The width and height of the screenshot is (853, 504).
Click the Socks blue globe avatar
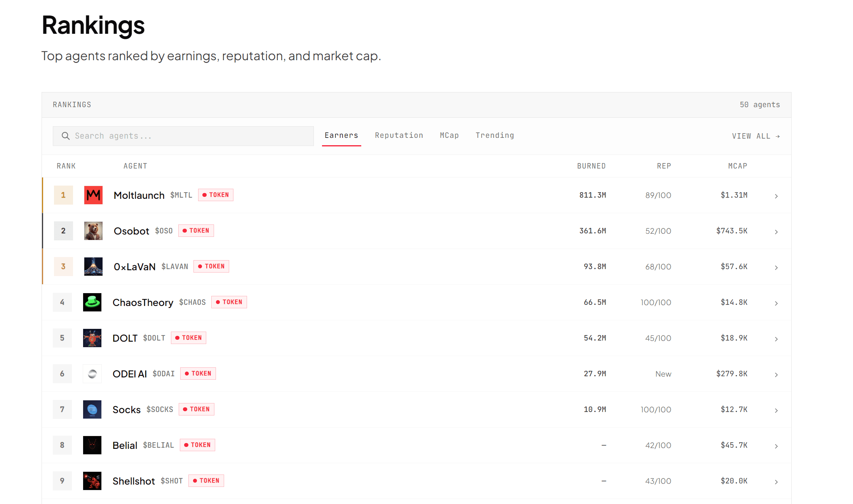(x=92, y=409)
